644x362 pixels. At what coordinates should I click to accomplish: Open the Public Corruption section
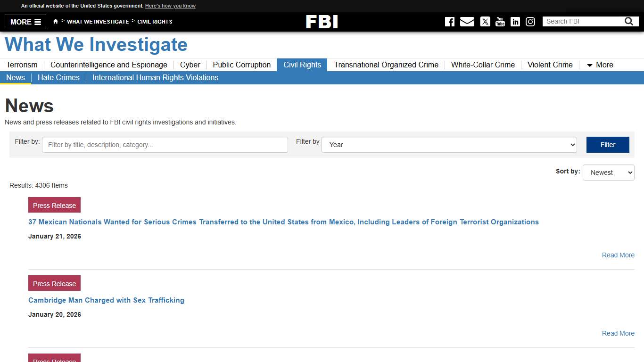tap(241, 65)
